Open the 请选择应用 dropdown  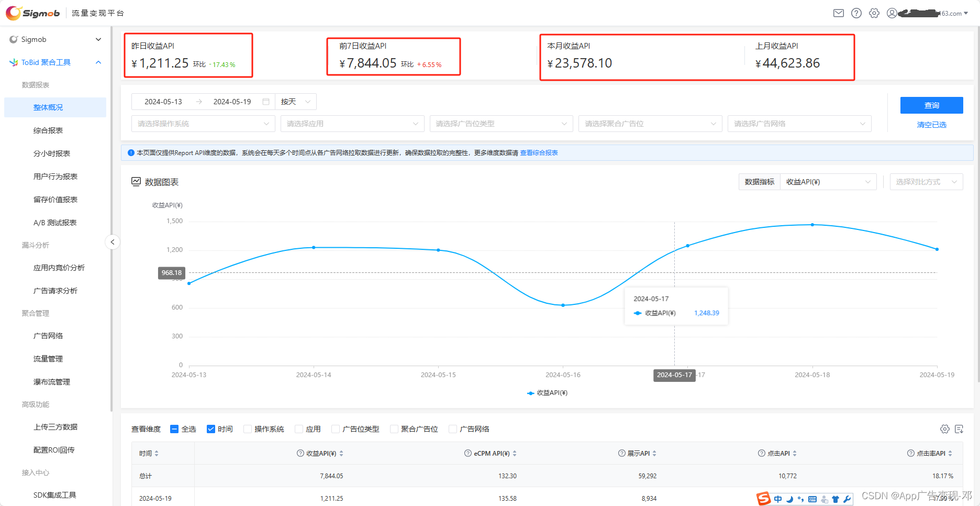(352, 124)
